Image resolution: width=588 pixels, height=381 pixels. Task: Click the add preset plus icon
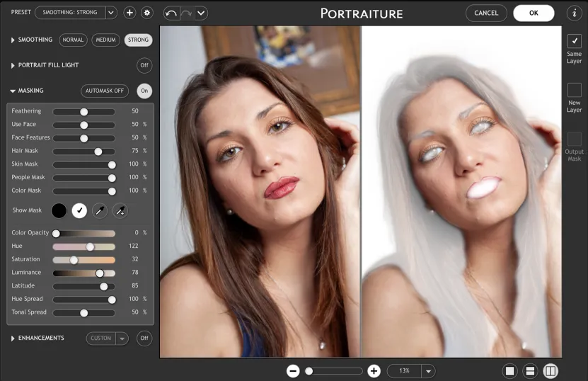129,13
